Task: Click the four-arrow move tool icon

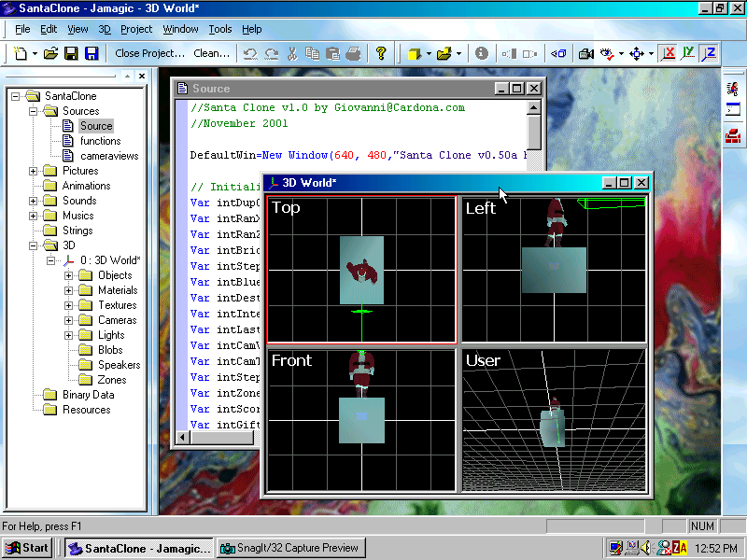Action: [637, 54]
